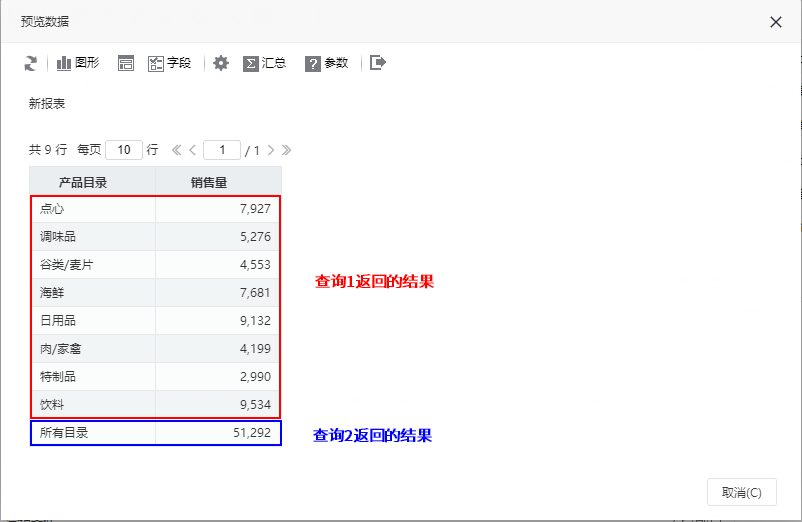Image resolution: width=802 pixels, height=522 pixels.
Task: Click the value 7,681
Action: click(255, 293)
